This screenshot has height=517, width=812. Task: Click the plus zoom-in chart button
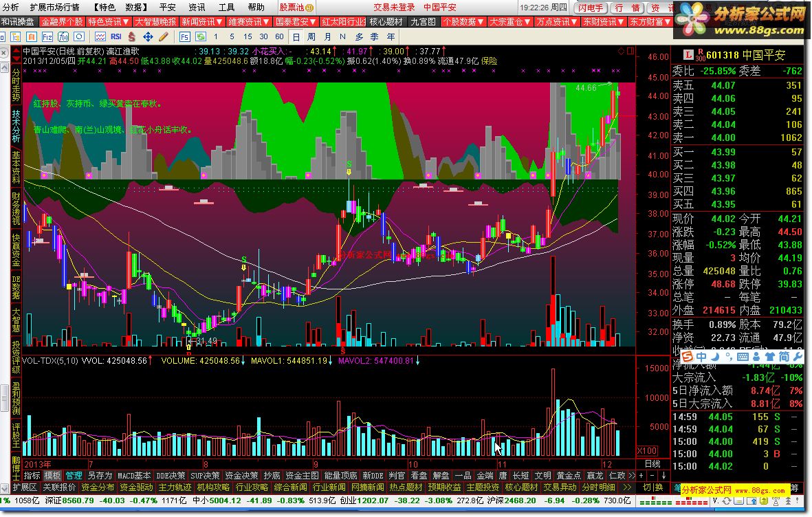click(641, 476)
